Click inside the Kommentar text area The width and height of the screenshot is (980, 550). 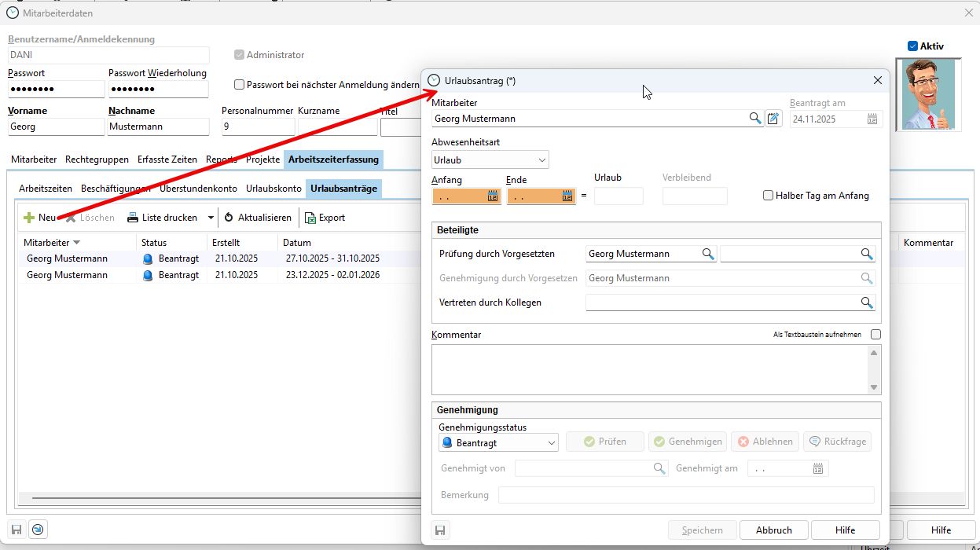tap(648, 369)
